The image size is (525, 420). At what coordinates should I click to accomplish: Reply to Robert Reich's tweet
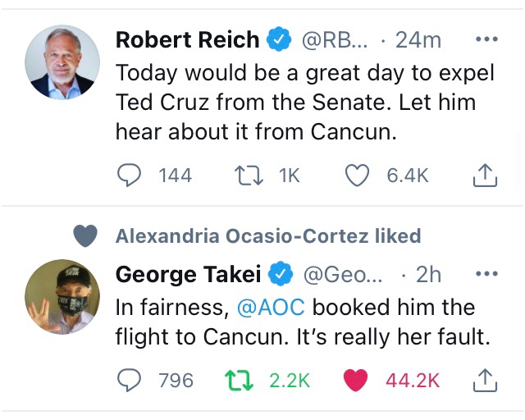coord(129,175)
